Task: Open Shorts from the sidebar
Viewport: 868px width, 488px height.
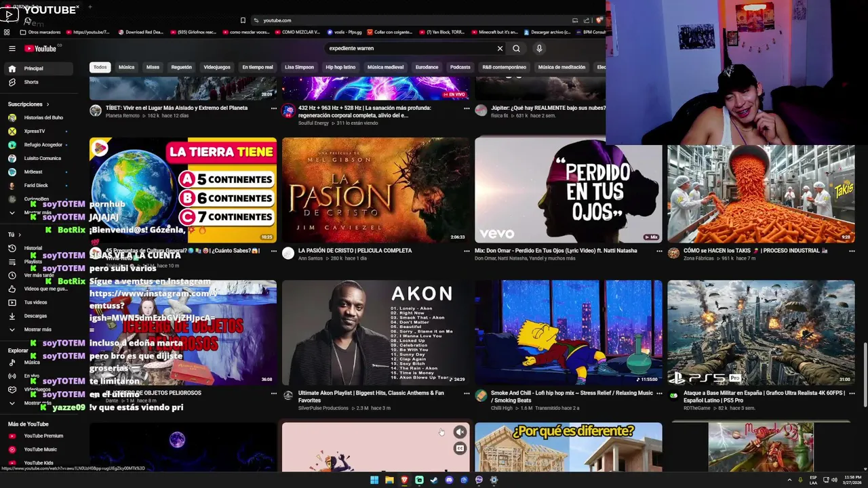Action: tap(37, 82)
